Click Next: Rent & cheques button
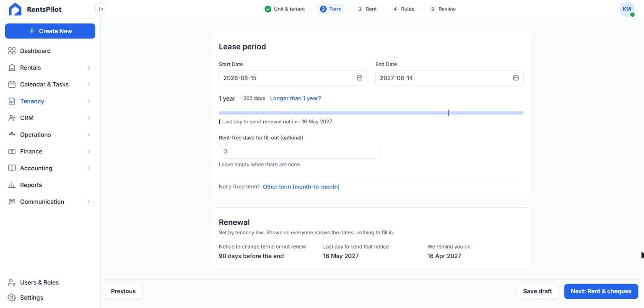The height and width of the screenshot is (308, 644). 601,291
